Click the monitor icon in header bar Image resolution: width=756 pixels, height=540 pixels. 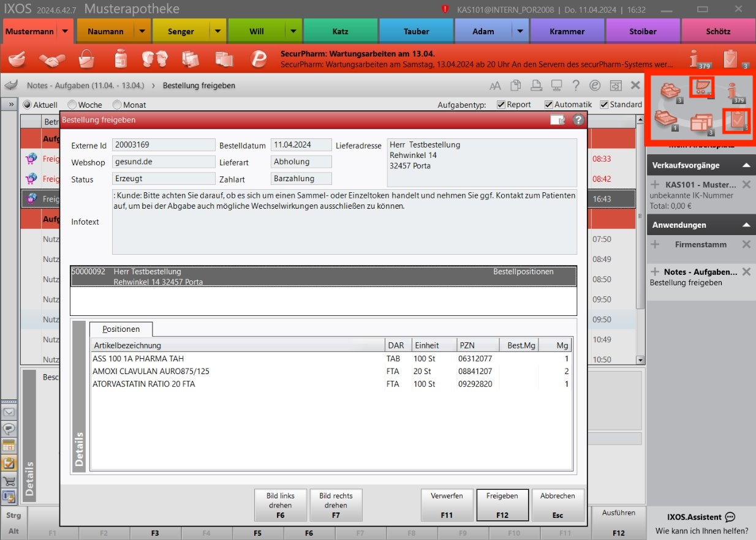(556, 86)
